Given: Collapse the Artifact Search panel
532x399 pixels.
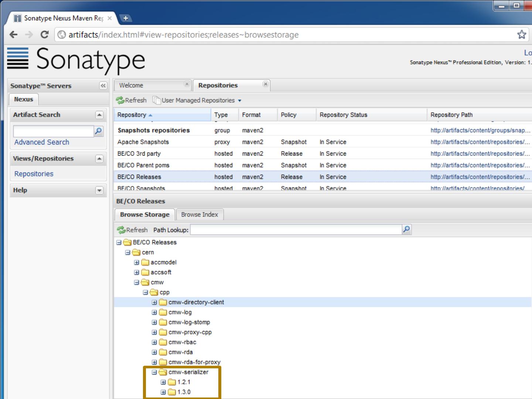Looking at the screenshot, I should tap(99, 115).
